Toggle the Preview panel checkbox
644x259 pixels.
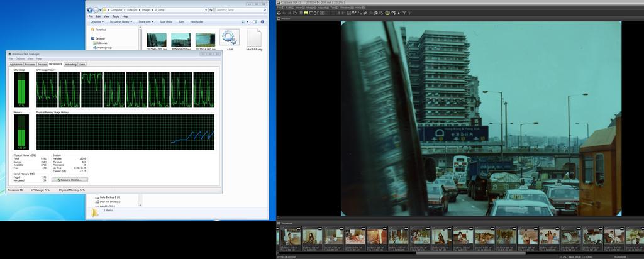(279, 19)
